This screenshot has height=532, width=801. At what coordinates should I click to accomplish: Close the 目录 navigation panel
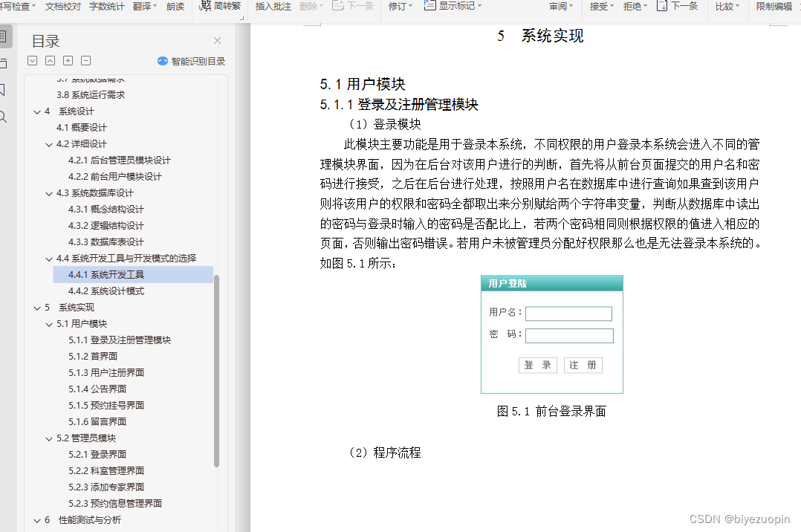coord(217,40)
